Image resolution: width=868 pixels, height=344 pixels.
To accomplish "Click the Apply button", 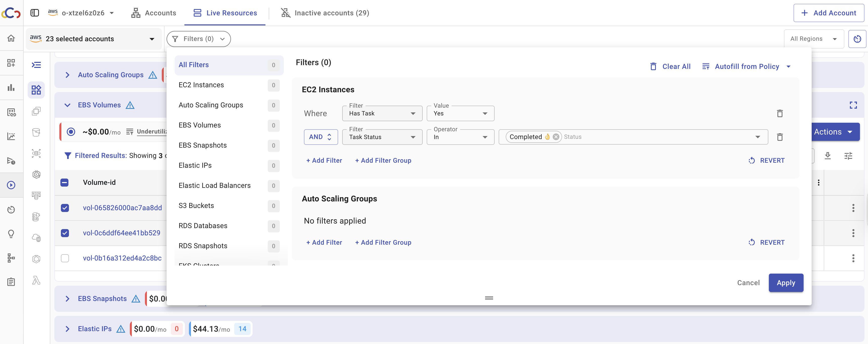I will (x=785, y=283).
